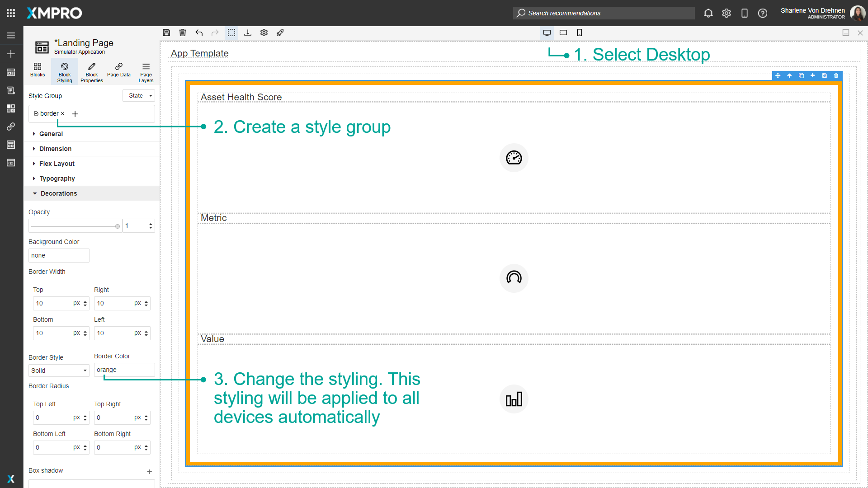Open notifications via the bell icon

tap(708, 13)
